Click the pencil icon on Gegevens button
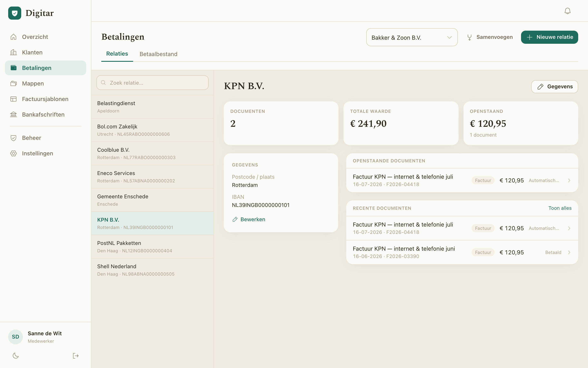The image size is (588, 368). [x=540, y=87]
